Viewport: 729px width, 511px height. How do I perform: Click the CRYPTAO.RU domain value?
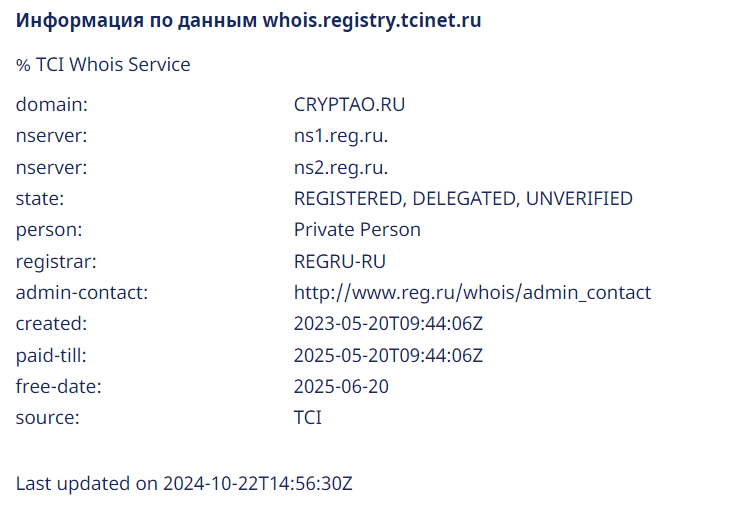(349, 104)
